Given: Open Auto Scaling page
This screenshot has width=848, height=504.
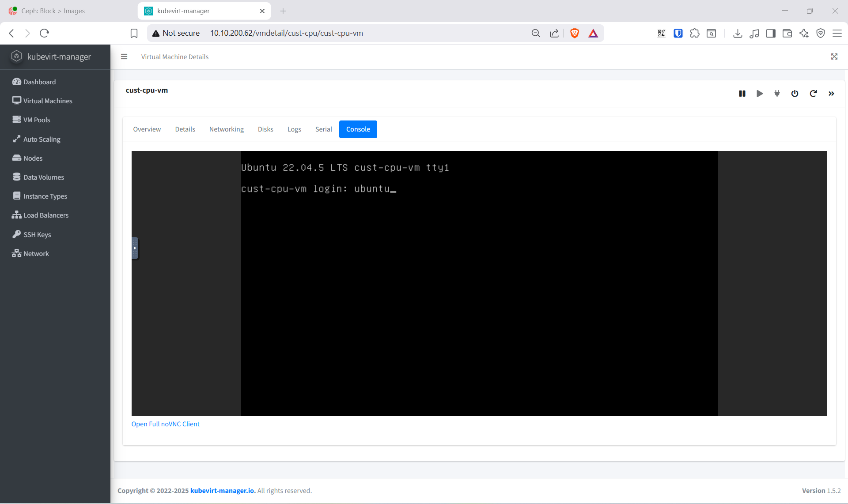Looking at the screenshot, I should click(55, 139).
